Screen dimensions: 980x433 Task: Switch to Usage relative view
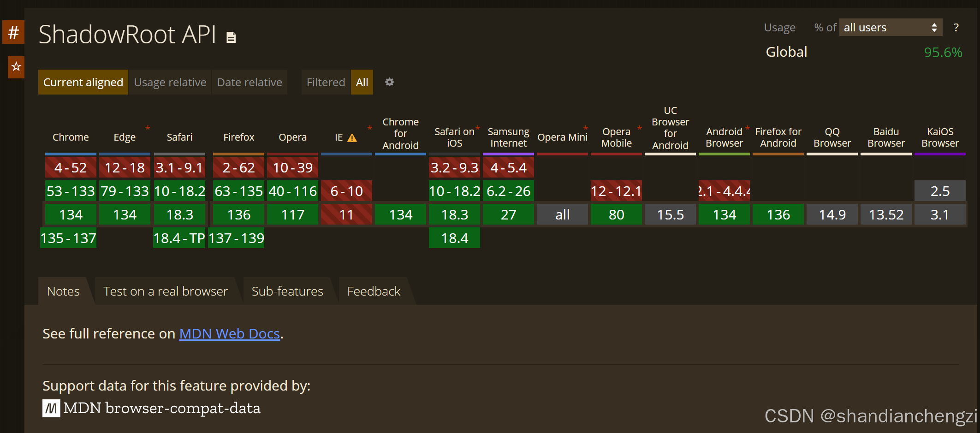(170, 82)
